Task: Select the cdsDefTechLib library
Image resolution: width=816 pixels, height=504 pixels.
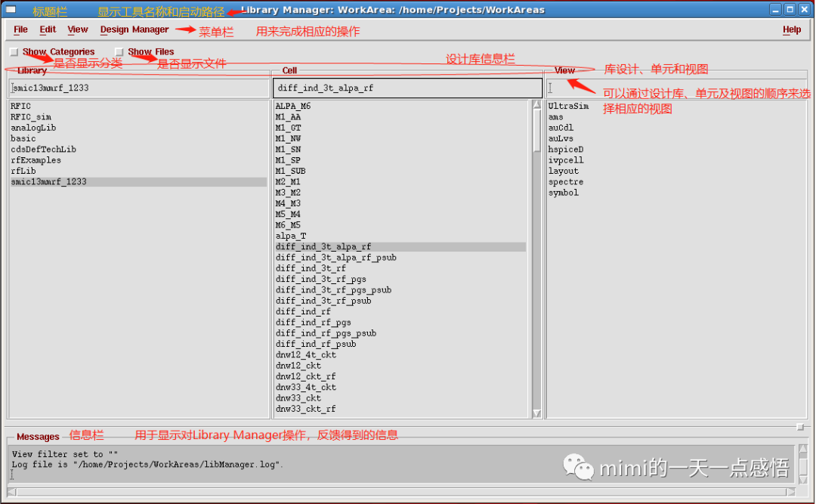Action: [43, 150]
